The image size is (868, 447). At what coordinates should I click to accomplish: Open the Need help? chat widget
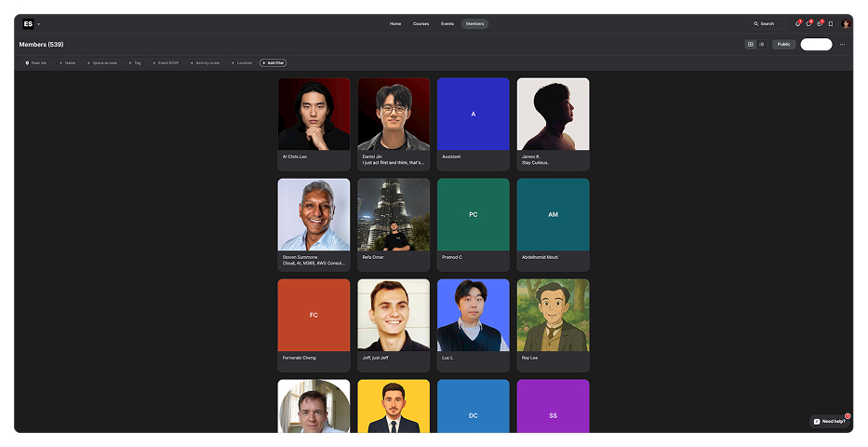[830, 422]
